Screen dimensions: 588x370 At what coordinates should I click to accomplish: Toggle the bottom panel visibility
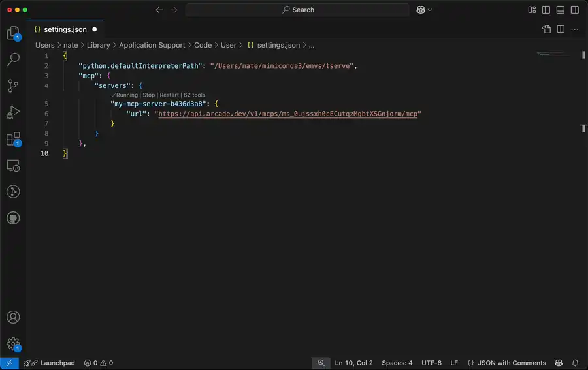point(561,10)
